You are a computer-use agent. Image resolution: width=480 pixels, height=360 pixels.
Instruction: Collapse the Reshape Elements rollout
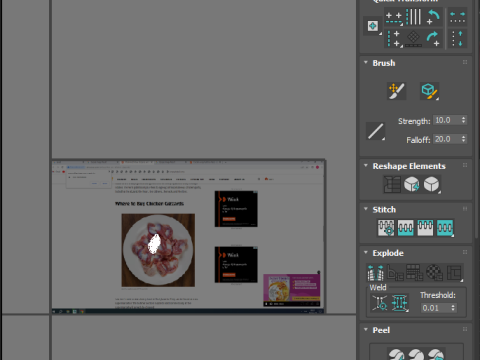366,165
